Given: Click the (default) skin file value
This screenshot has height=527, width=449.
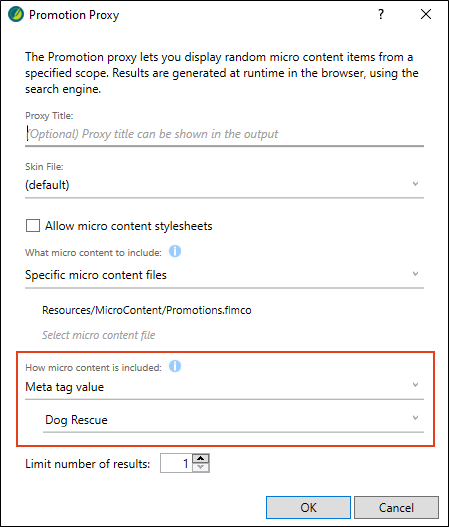Looking at the screenshot, I should 47,185.
